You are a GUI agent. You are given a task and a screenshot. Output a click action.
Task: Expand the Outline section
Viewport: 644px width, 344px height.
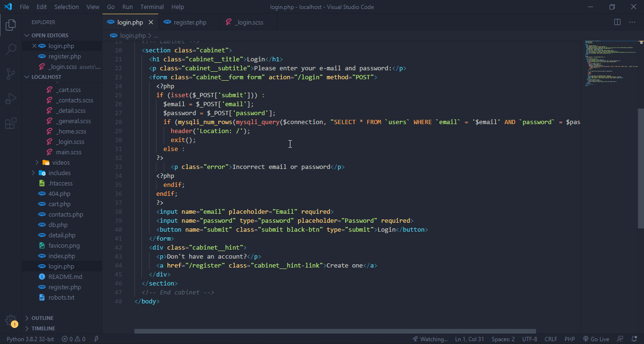point(62,318)
